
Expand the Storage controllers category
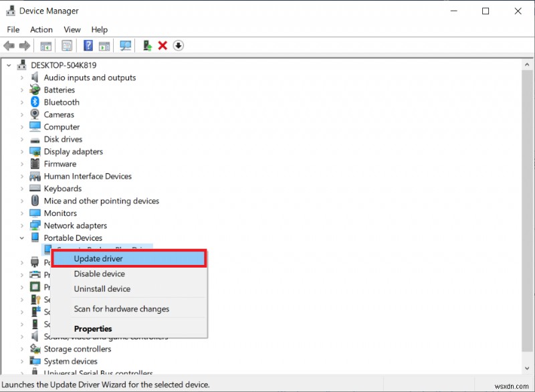22,349
